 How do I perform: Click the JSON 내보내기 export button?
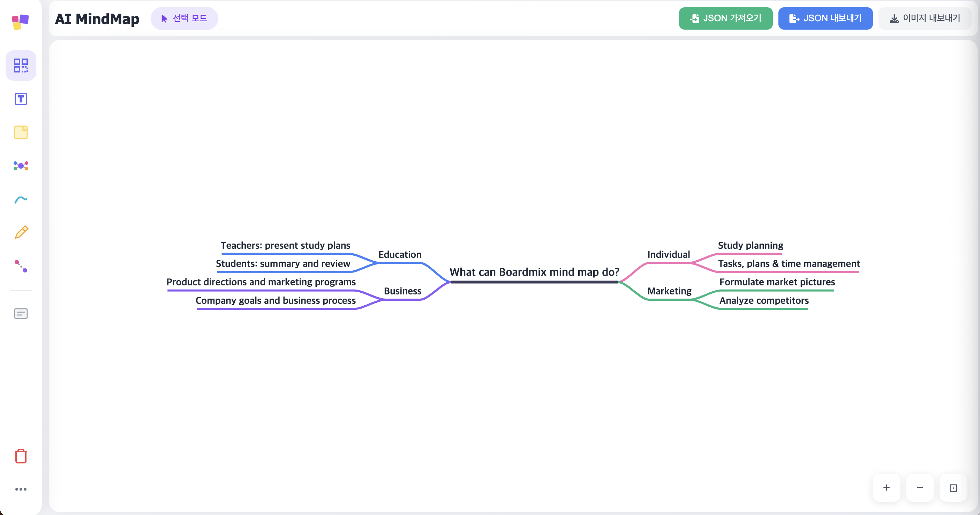click(x=825, y=18)
